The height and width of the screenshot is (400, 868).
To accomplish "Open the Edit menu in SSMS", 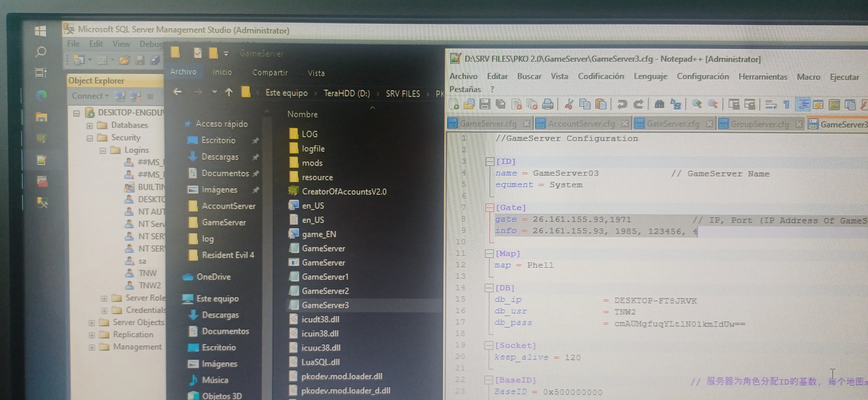I will (x=96, y=44).
